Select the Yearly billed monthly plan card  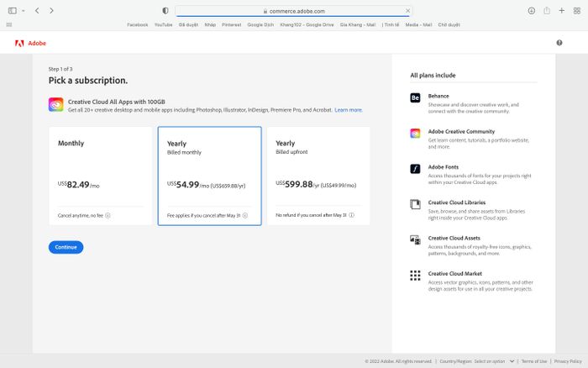click(210, 176)
